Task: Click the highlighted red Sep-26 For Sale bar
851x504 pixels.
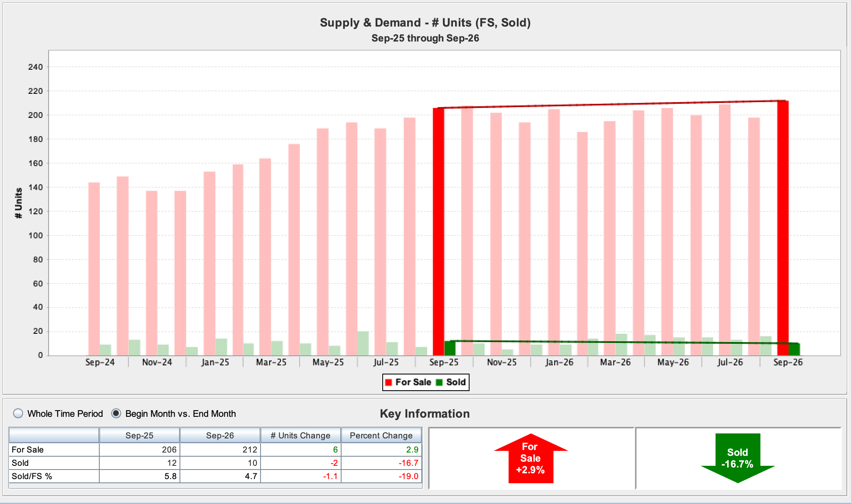Action: (783, 228)
